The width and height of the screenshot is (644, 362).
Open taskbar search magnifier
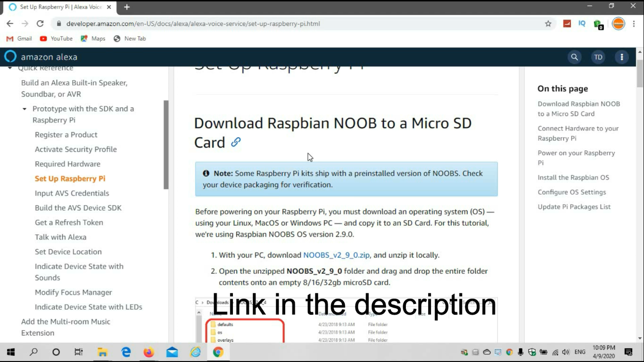33,352
